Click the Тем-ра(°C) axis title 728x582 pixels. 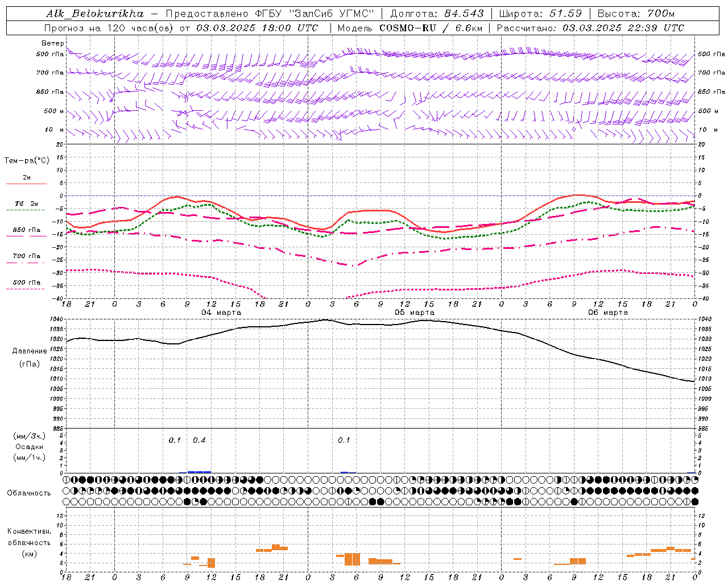click(x=27, y=161)
